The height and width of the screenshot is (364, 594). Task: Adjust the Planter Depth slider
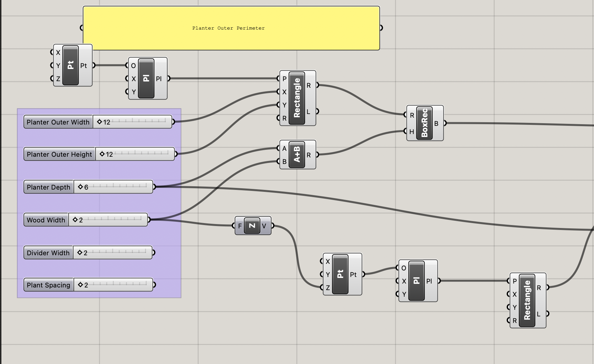pos(113,187)
